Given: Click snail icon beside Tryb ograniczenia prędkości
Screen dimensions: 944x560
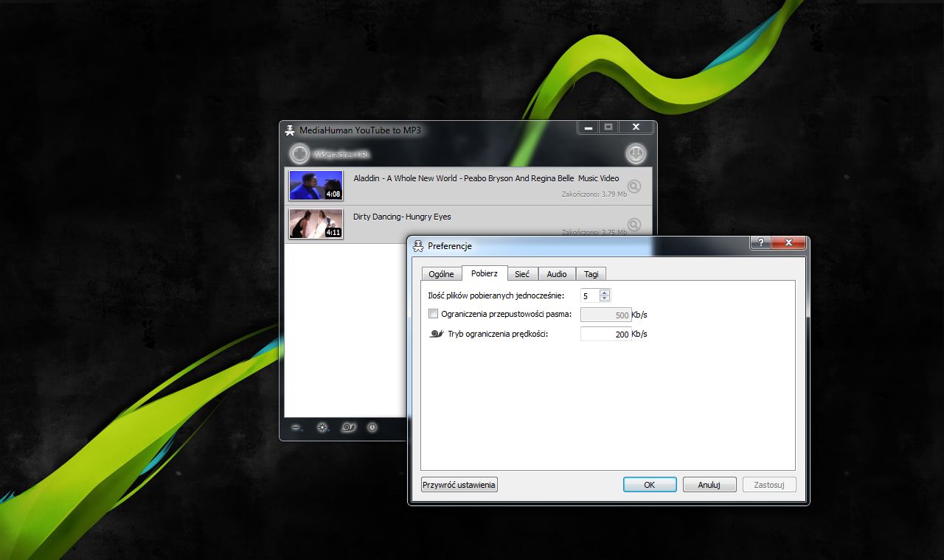Looking at the screenshot, I should tap(437, 334).
